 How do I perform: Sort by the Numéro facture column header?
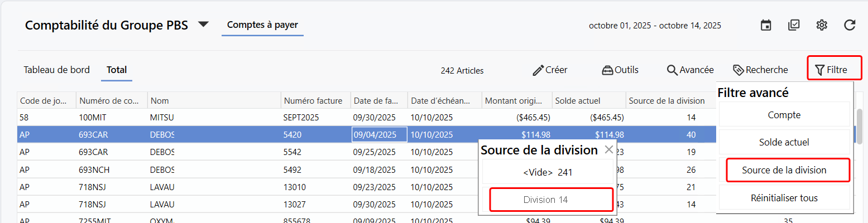pyautogui.click(x=313, y=101)
